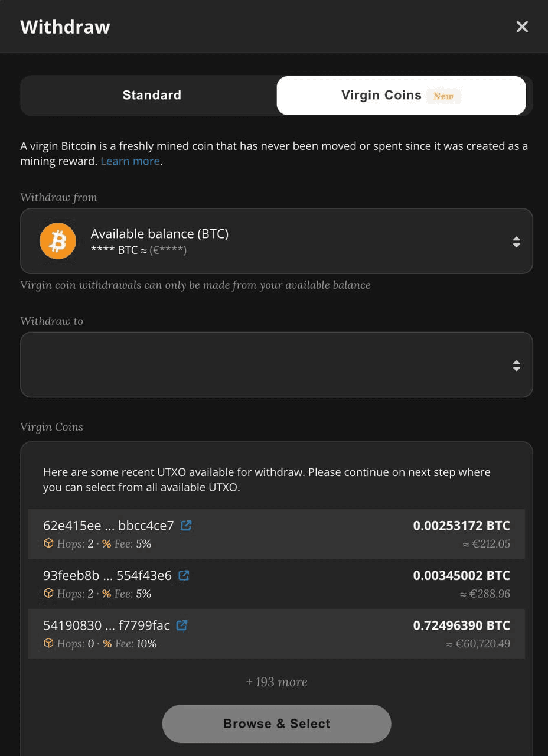Click the external link icon for 54190830 UTXO
The image size is (548, 756).
pos(181,625)
